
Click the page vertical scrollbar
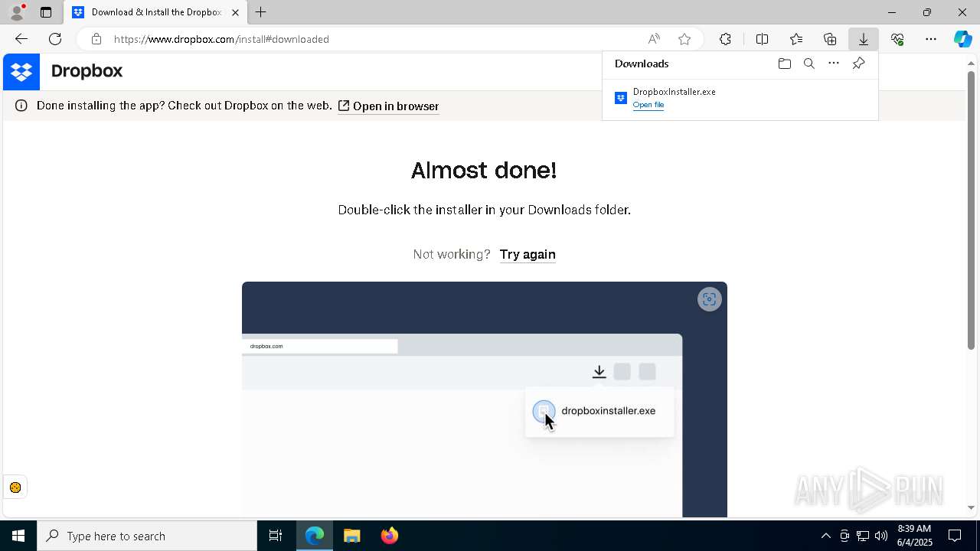971,210
